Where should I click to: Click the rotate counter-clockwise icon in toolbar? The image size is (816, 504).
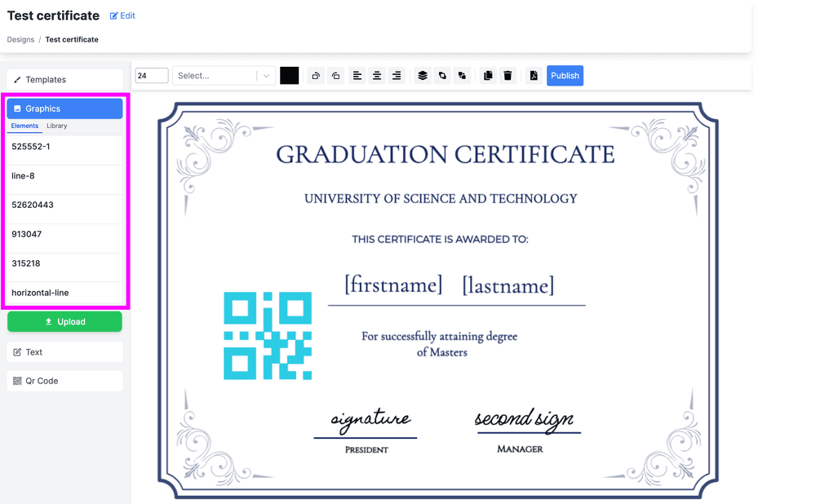point(335,76)
